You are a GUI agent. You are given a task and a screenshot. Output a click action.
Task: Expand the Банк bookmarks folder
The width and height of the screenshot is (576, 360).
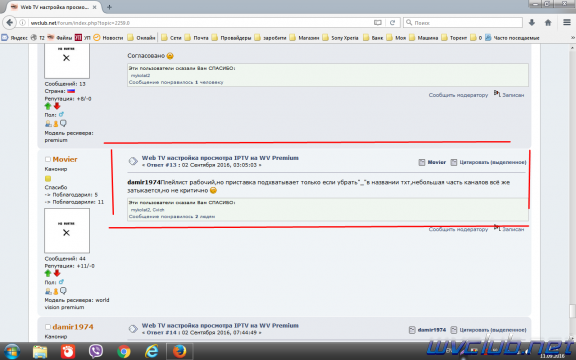point(373,37)
